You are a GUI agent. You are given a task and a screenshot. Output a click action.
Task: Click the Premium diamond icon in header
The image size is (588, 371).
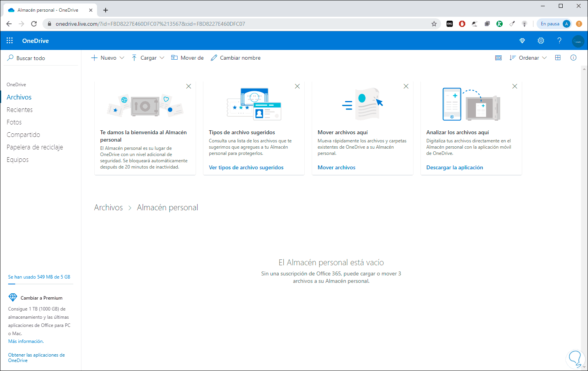point(522,41)
